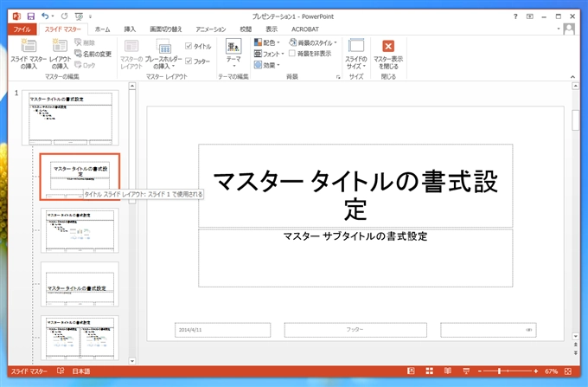The image size is (588, 387).
Task: Toggle 背景を非表示 checkbox
Action: (x=292, y=54)
